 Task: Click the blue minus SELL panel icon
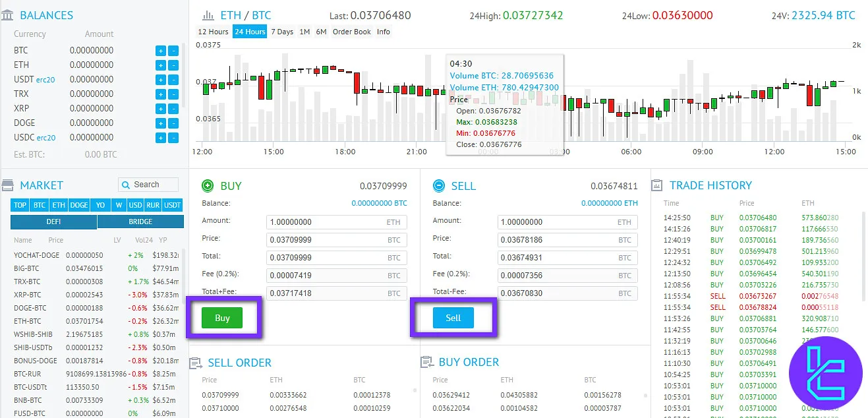pos(439,186)
